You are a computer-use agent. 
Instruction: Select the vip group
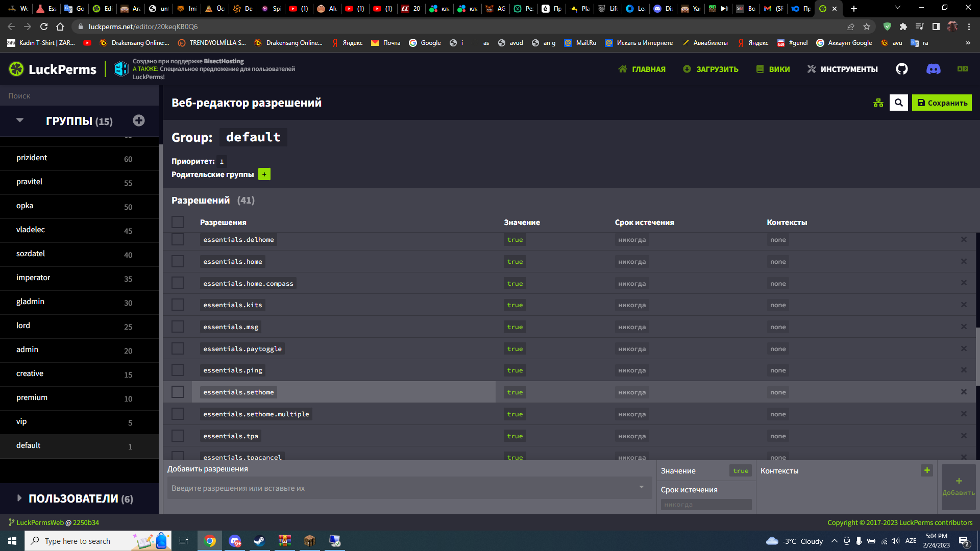tap(79, 422)
